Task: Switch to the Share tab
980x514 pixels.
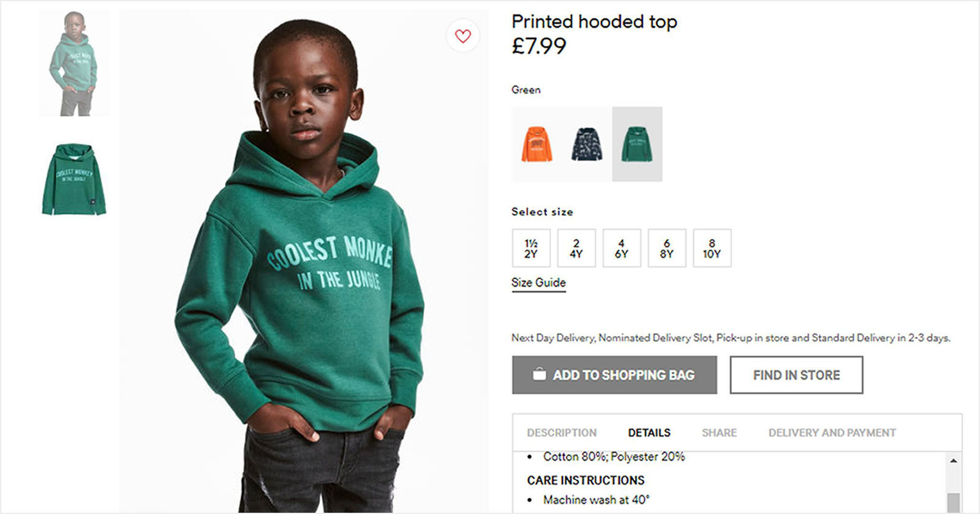Action: point(719,433)
